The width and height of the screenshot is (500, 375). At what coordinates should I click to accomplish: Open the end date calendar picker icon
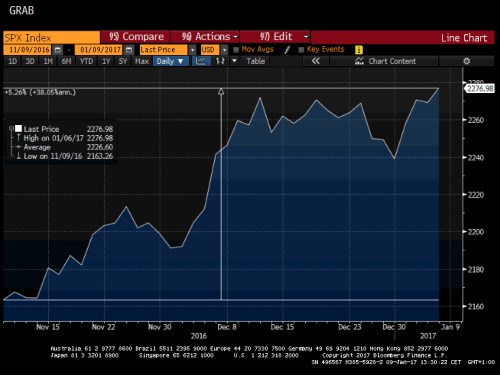click(129, 50)
